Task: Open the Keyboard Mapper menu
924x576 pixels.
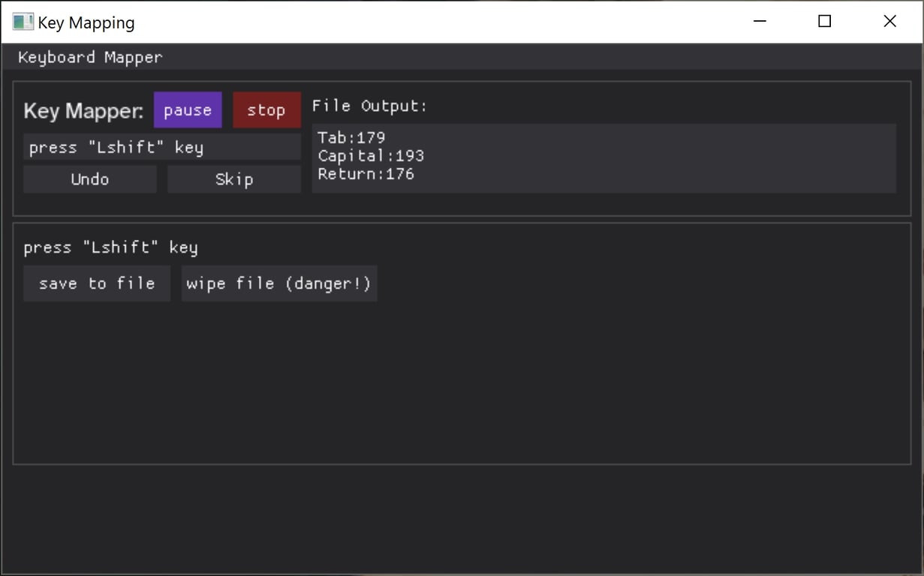Action: (90, 57)
